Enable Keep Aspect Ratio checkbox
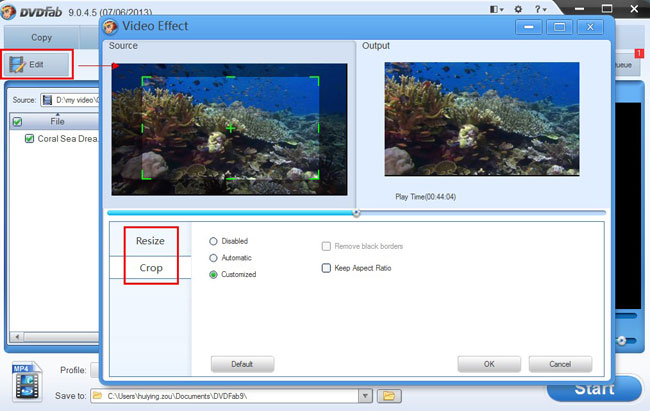Screen dimensions: 650x411 tap(326, 268)
